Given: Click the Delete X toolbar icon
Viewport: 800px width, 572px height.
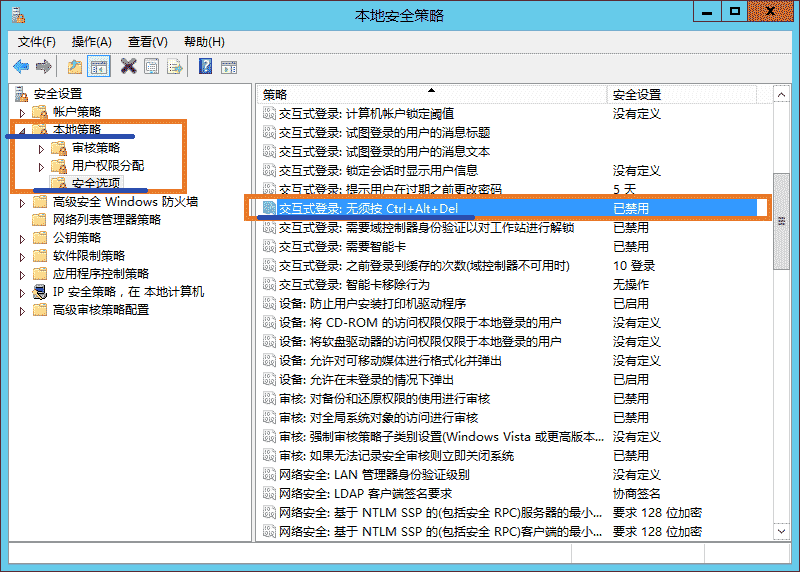Looking at the screenshot, I should pos(129,66).
